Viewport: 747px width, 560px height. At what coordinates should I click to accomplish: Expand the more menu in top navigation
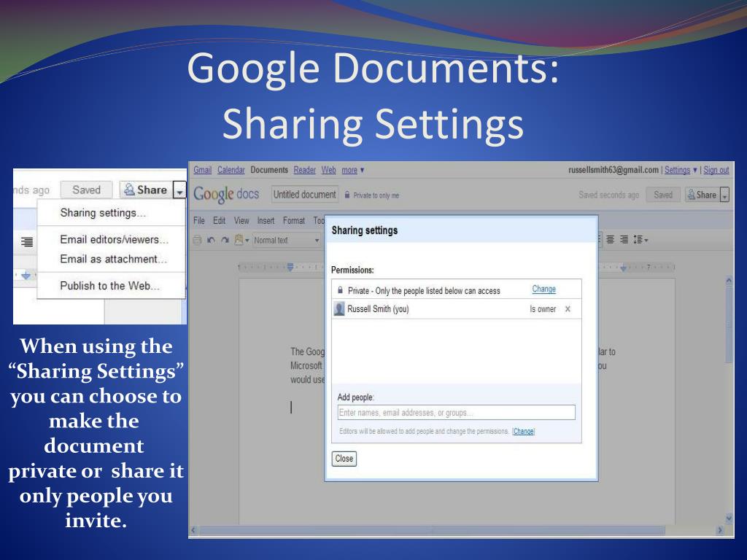click(x=352, y=170)
